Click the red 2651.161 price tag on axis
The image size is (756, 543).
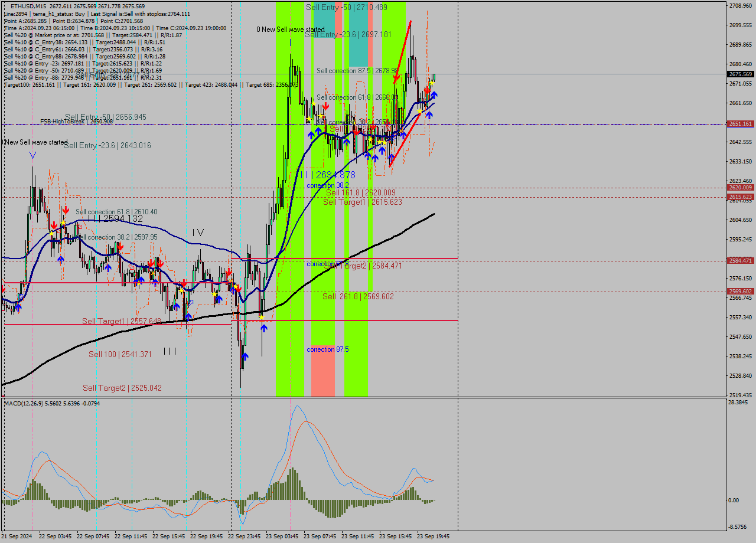point(740,124)
